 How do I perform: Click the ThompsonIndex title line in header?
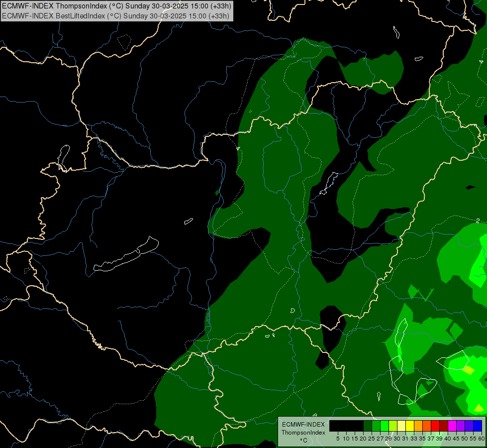click(x=117, y=6)
